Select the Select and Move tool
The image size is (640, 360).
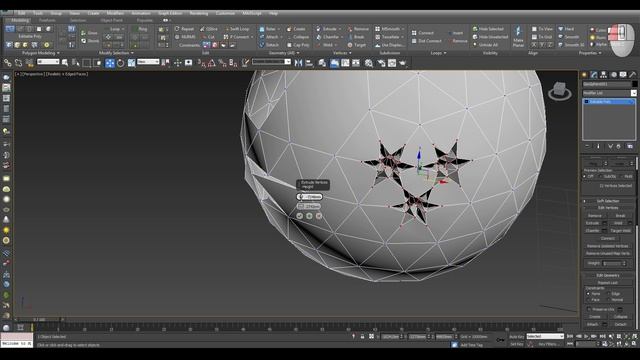[x=110, y=63]
